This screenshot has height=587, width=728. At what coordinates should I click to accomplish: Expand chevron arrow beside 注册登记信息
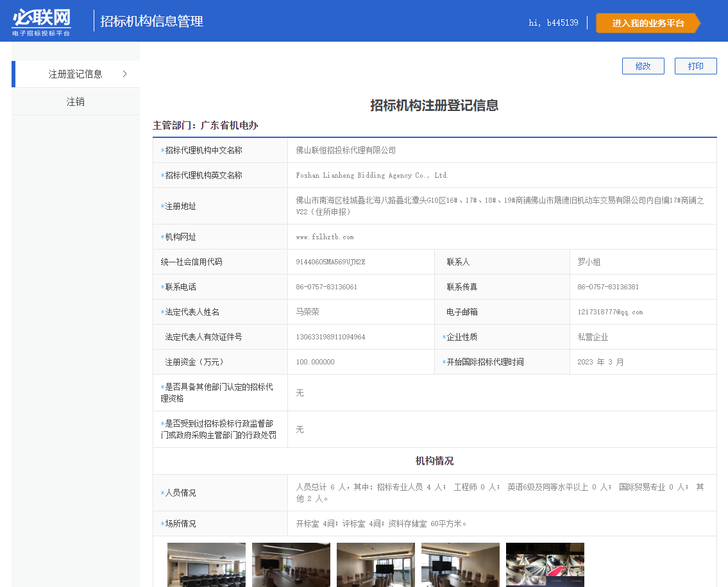pos(124,74)
